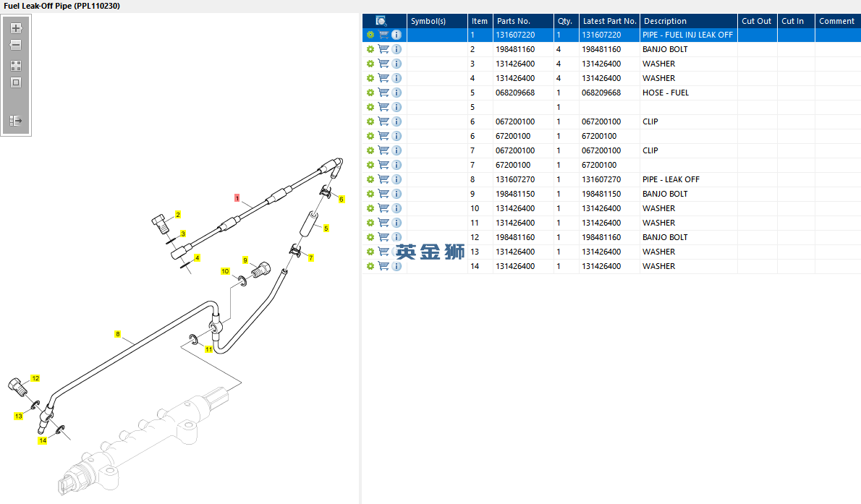The width and height of the screenshot is (861, 504).
Task: Click the Comment column header
Action: point(838,21)
